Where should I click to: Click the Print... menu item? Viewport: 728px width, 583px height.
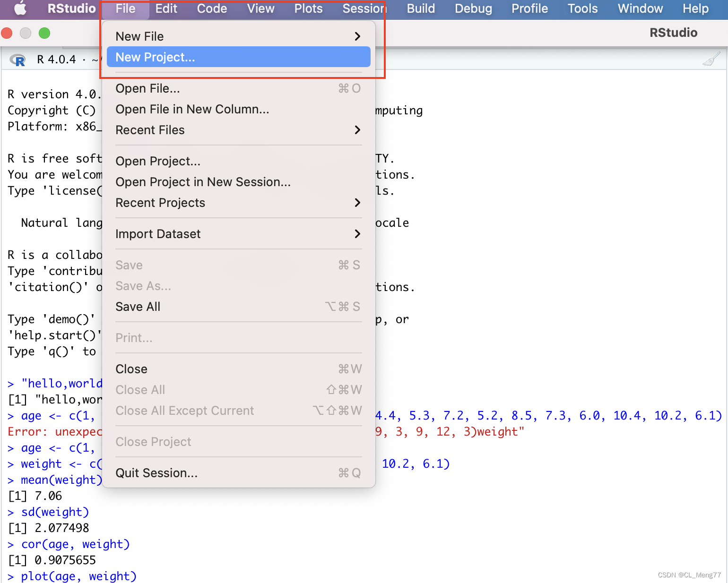[x=239, y=338]
